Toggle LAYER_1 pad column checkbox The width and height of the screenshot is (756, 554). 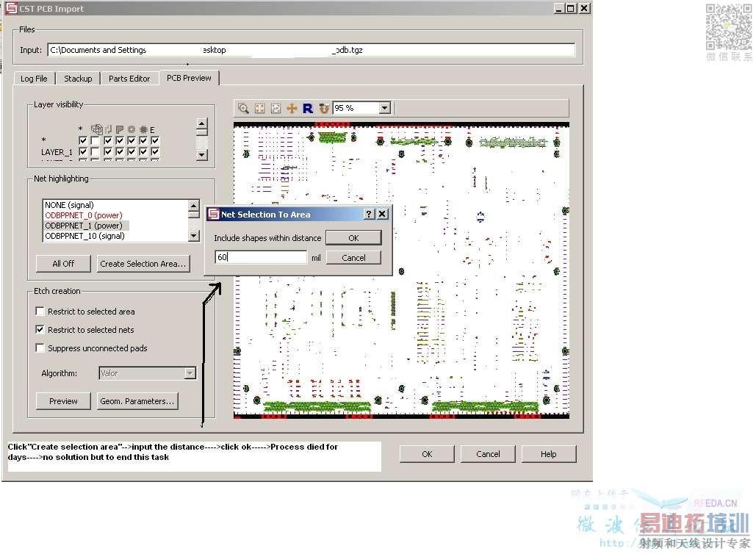coord(131,151)
